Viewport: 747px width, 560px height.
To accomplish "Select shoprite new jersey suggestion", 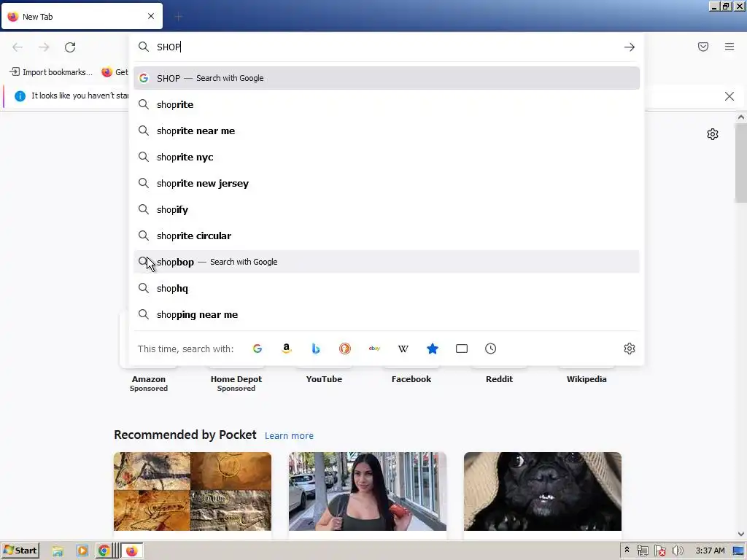I will pyautogui.click(x=387, y=183).
